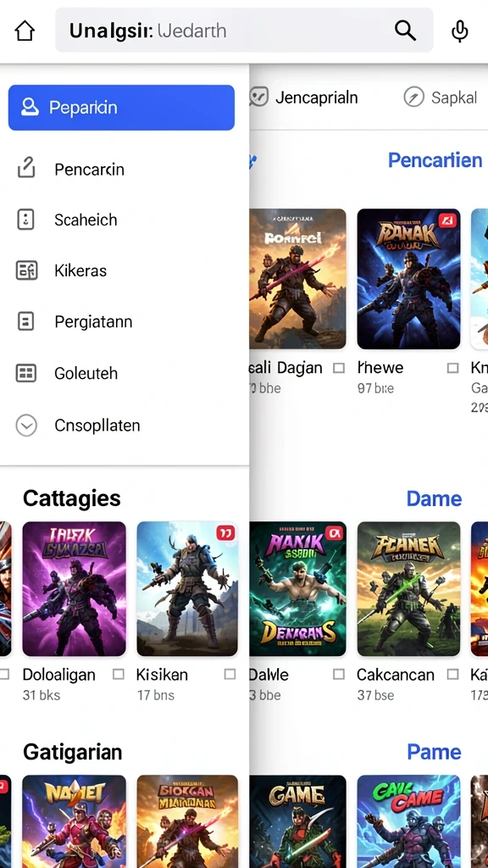
Task: Click the '97 bке' label under Ihewe
Action: 375,388
